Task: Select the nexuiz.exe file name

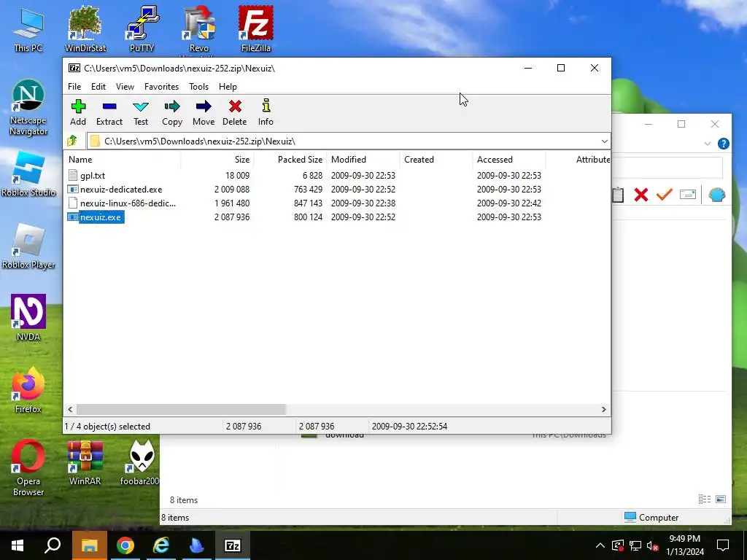Action: [x=101, y=217]
